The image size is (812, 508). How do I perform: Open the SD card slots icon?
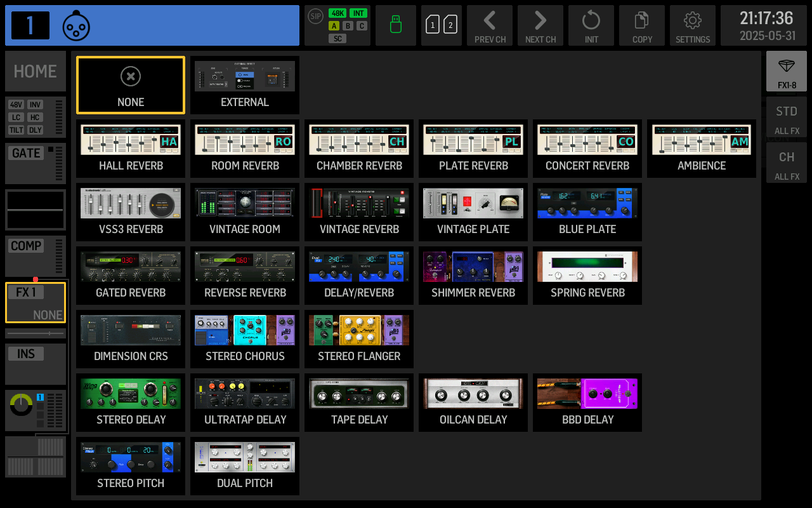pos(442,25)
